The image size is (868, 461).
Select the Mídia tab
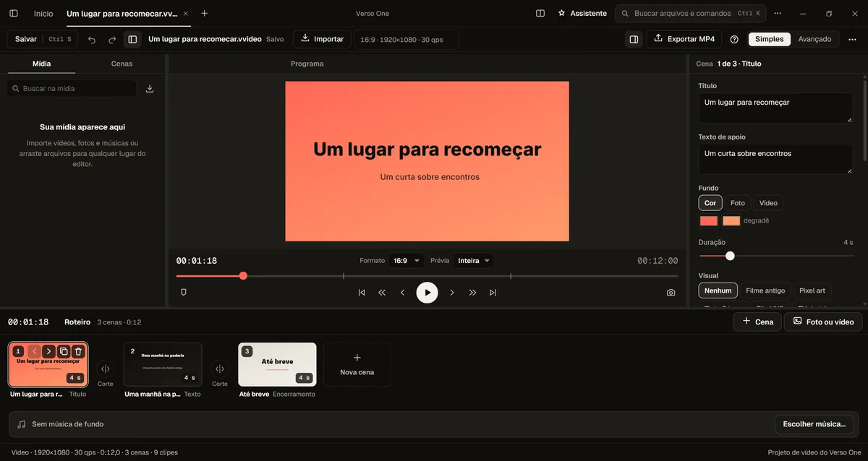(42, 64)
